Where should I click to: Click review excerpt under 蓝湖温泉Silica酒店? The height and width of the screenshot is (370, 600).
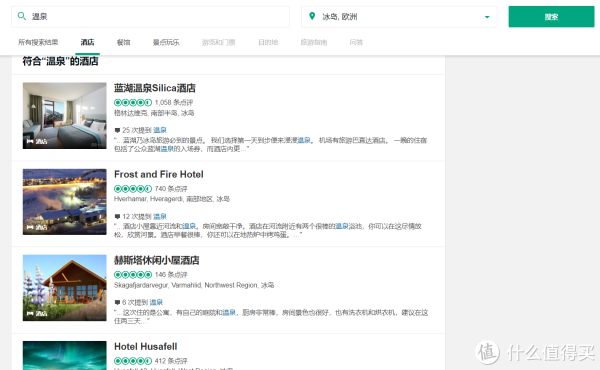click(270, 145)
